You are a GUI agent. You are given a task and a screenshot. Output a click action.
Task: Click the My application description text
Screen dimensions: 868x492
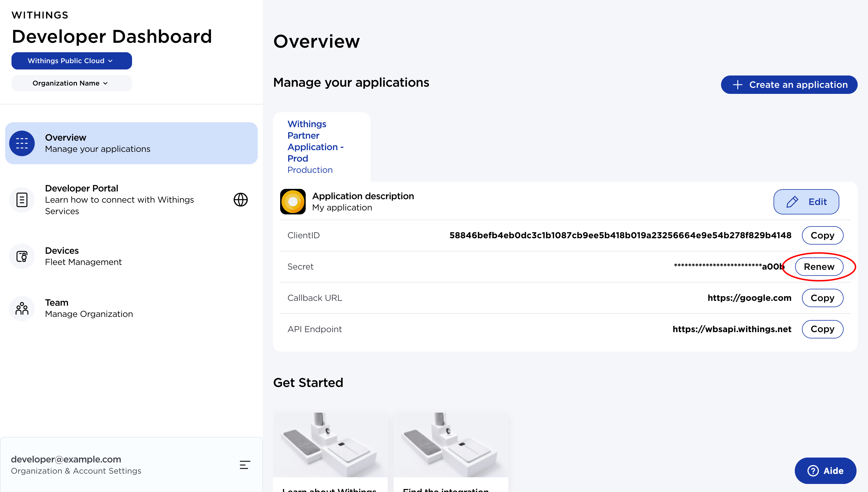point(342,208)
